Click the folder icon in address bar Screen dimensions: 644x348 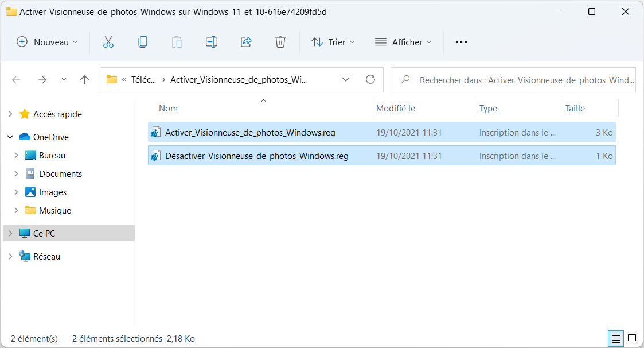coord(112,79)
